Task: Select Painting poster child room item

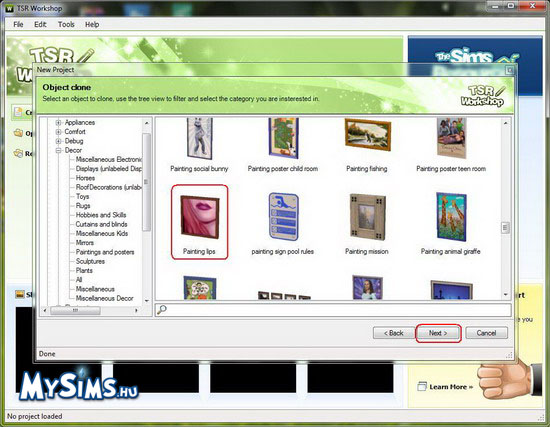Action: [283, 138]
